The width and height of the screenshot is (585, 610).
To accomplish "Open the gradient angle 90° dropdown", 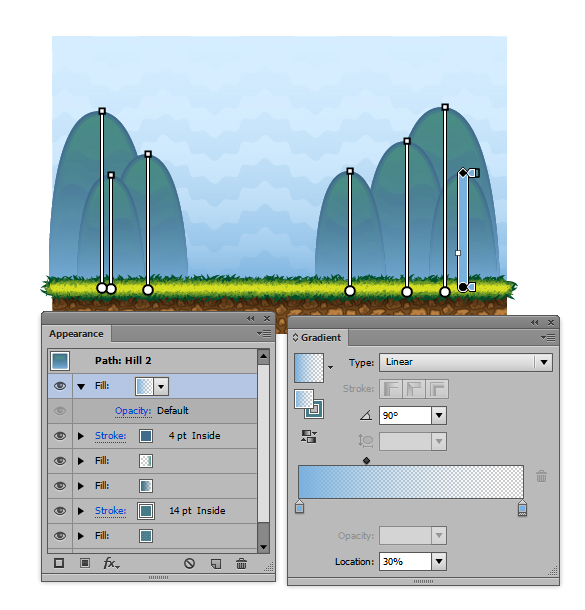I will [439, 415].
